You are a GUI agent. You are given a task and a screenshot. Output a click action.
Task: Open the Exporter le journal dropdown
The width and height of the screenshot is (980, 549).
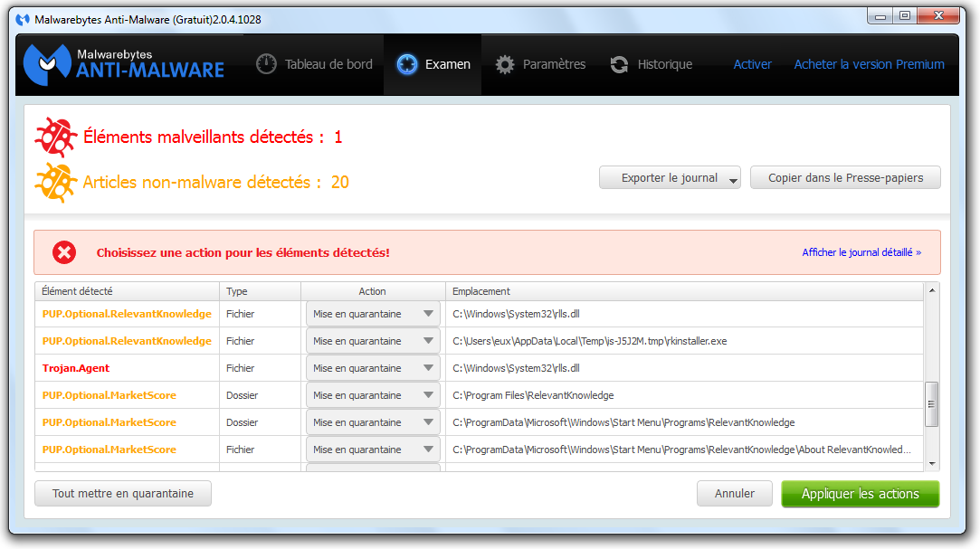coord(670,178)
